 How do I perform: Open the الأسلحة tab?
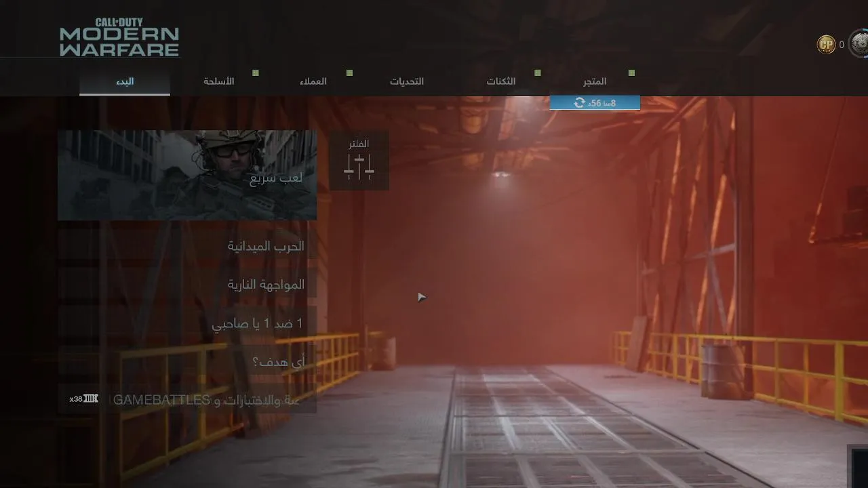[218, 81]
